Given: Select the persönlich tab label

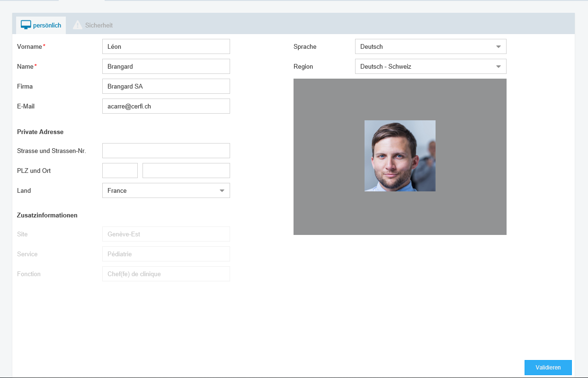Looking at the screenshot, I should tap(47, 26).
